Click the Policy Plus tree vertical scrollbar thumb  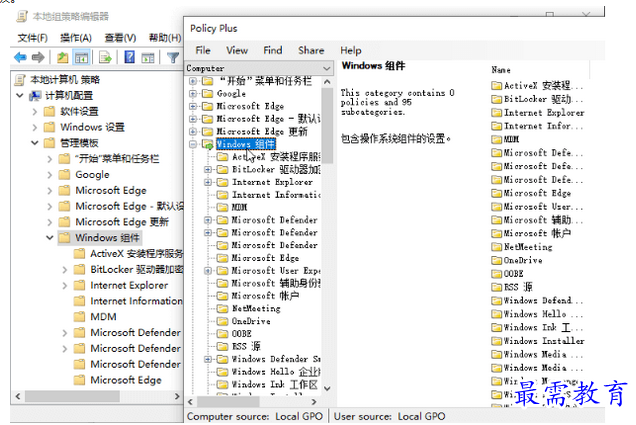point(327,125)
